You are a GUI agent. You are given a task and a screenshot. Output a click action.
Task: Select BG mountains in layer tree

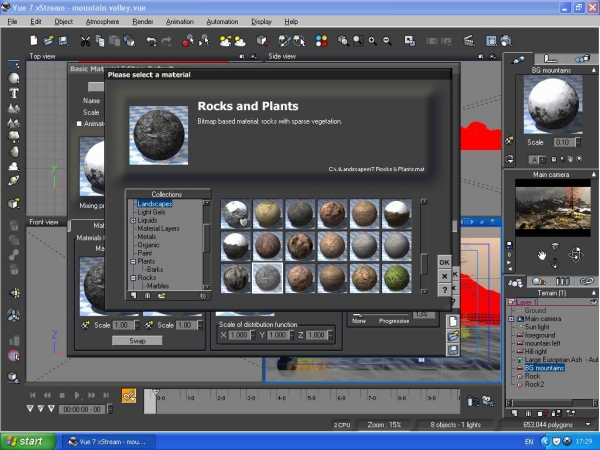pos(545,368)
